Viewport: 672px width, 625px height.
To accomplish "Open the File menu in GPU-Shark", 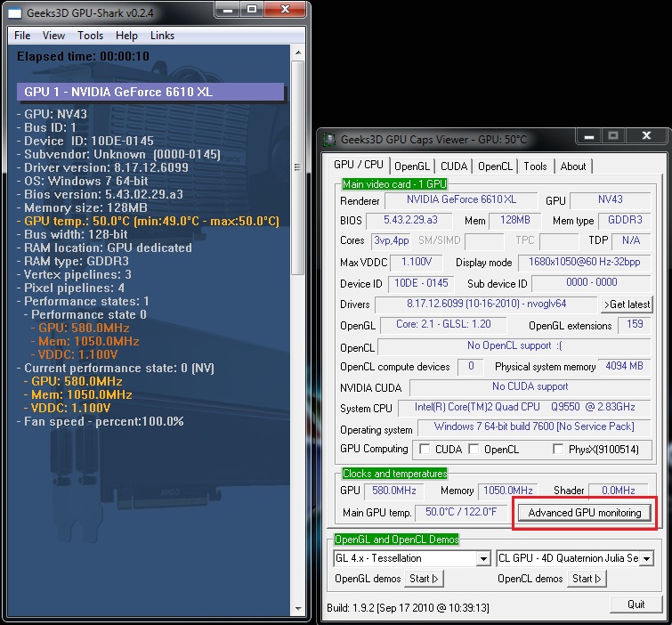I will pos(22,36).
